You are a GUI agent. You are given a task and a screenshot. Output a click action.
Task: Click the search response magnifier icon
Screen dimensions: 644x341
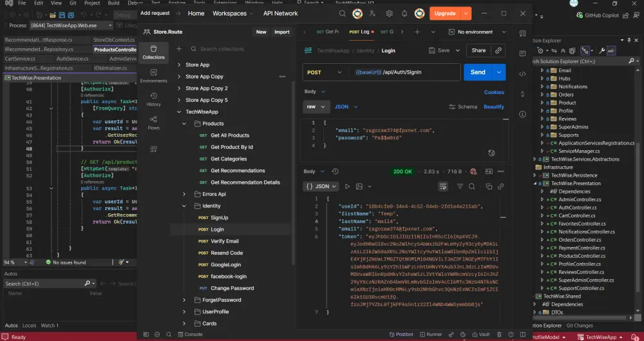(472, 187)
